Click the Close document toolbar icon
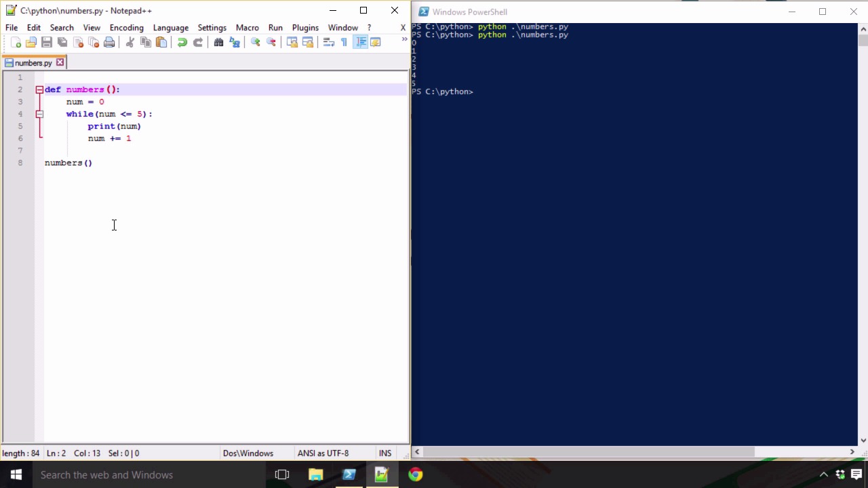The width and height of the screenshot is (868, 488). [x=78, y=42]
